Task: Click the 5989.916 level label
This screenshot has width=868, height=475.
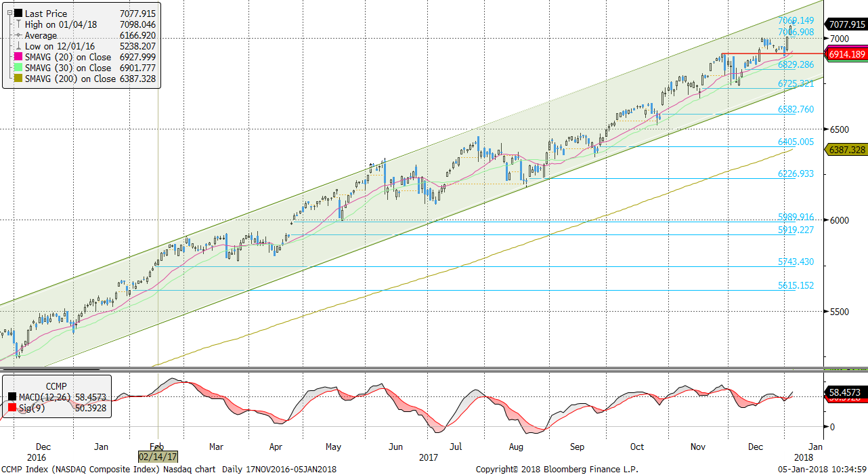Action: click(x=796, y=217)
